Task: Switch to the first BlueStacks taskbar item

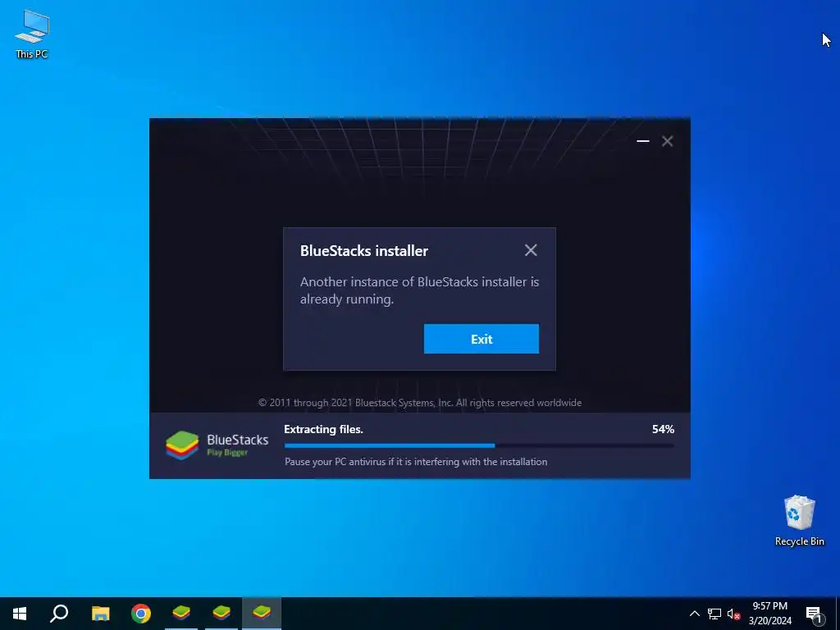Action: pyautogui.click(x=181, y=614)
